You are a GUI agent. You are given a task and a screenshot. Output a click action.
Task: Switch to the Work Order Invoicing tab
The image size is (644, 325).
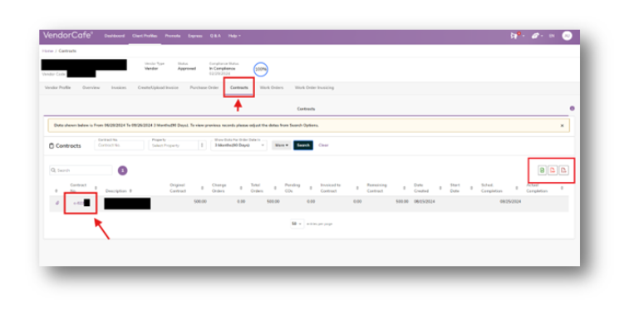point(314,88)
